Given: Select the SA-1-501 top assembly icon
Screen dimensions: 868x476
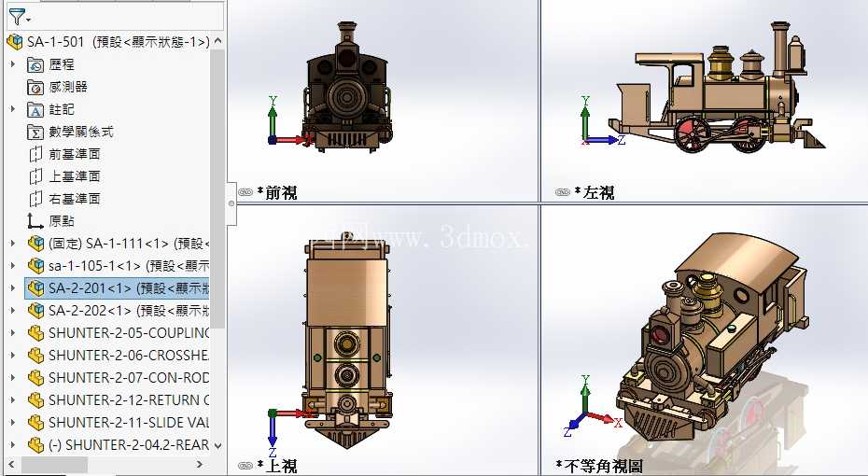Looking at the screenshot, I should coord(14,42).
